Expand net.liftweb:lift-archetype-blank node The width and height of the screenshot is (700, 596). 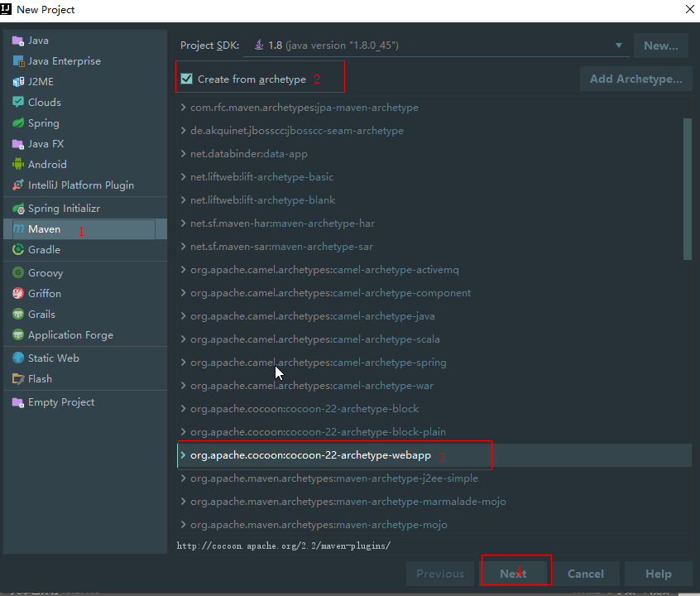[x=183, y=200]
